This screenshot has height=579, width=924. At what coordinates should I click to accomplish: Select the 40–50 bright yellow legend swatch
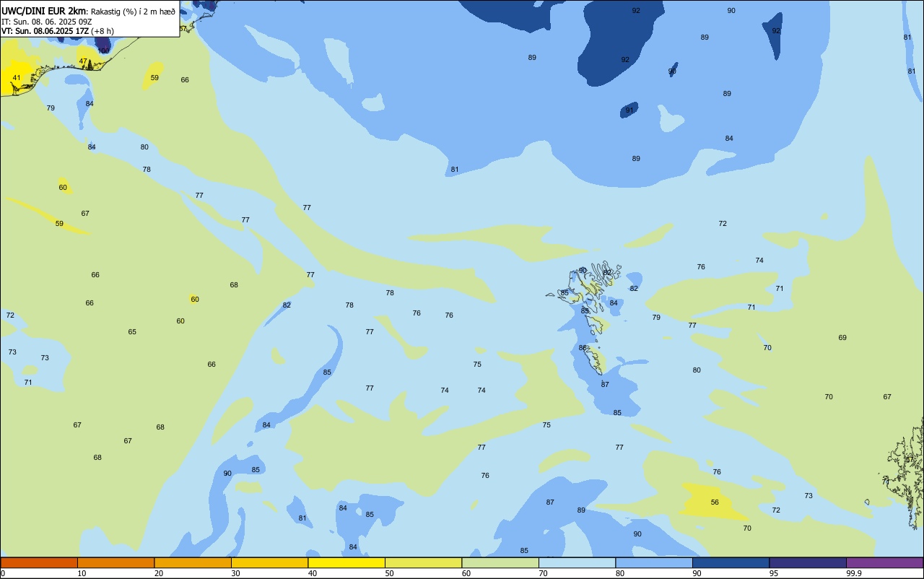click(x=346, y=562)
